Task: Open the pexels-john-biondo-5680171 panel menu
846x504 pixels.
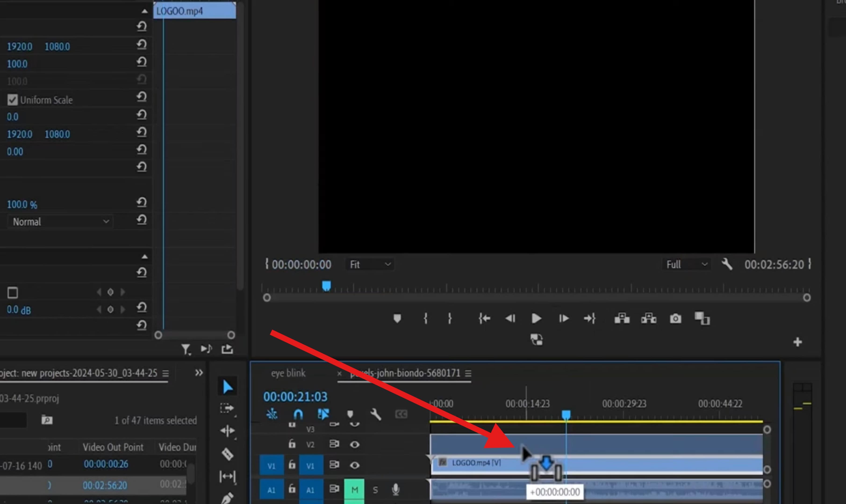Action: click(469, 373)
